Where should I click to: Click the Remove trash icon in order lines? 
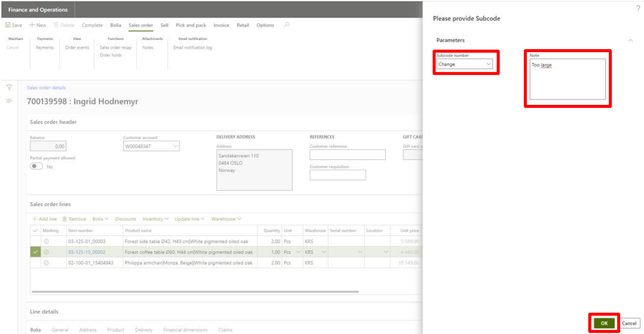[x=65, y=219]
